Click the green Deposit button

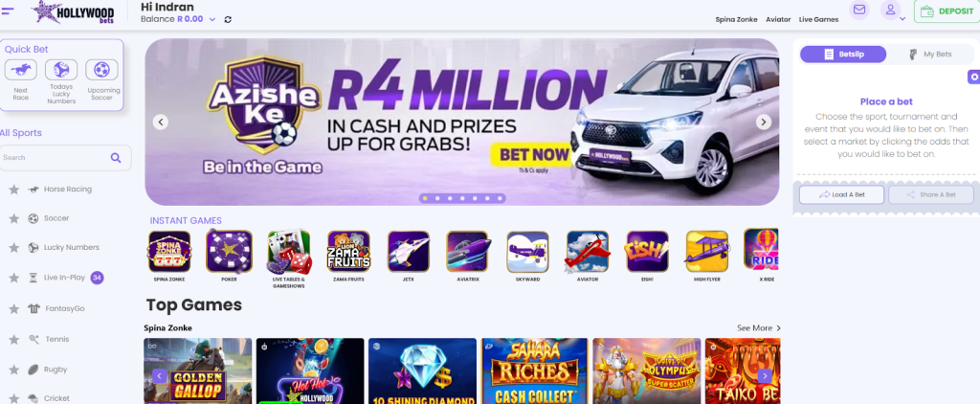(x=947, y=11)
